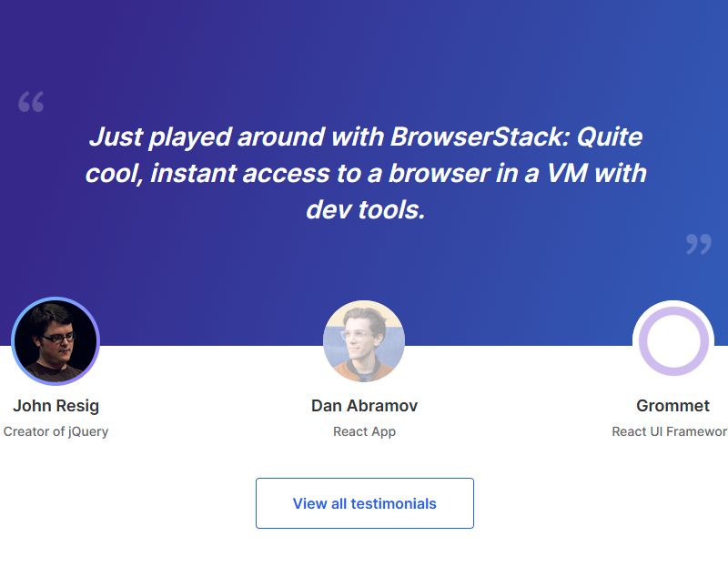Click the opening quotation mark icon

coord(31,101)
